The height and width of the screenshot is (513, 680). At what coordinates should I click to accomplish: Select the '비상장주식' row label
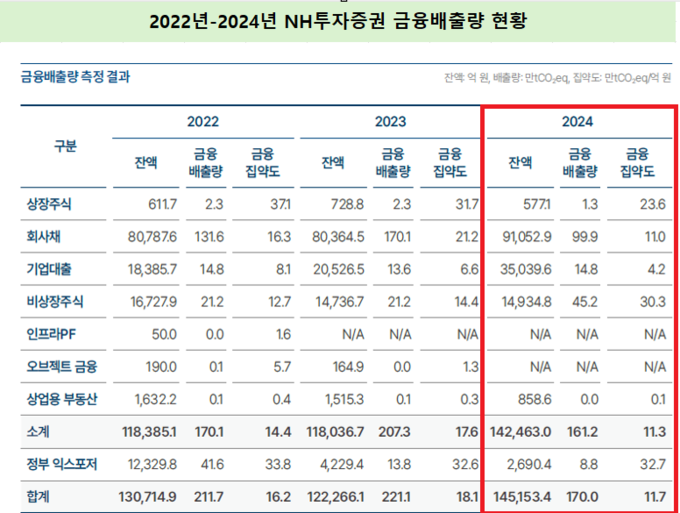(55, 301)
